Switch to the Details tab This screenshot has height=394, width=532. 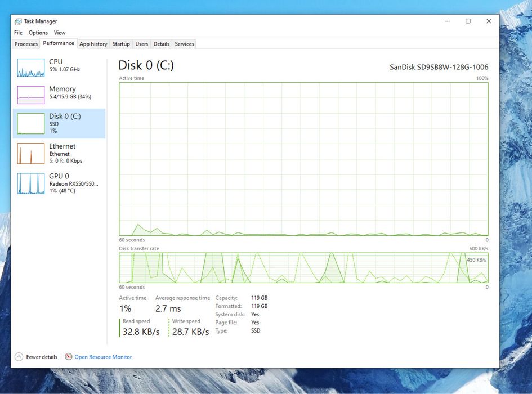pyautogui.click(x=162, y=44)
